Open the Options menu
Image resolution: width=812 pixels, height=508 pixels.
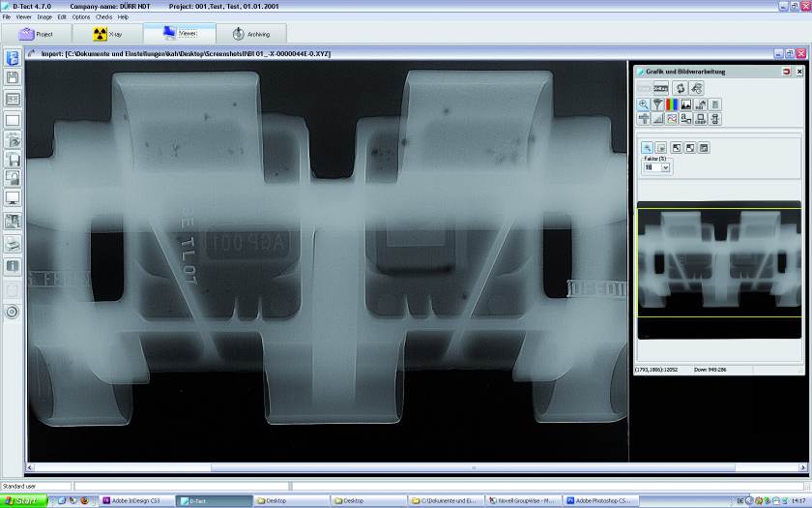(81, 16)
